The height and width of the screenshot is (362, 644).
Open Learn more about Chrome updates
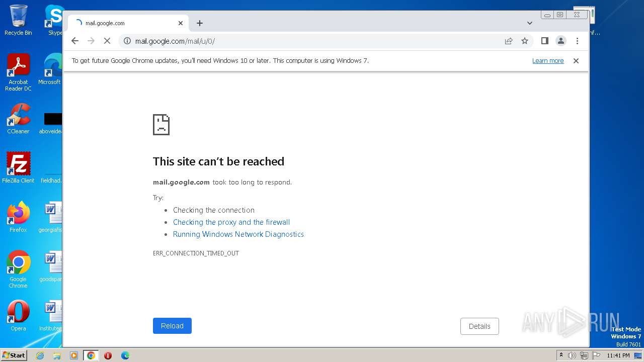click(x=548, y=61)
